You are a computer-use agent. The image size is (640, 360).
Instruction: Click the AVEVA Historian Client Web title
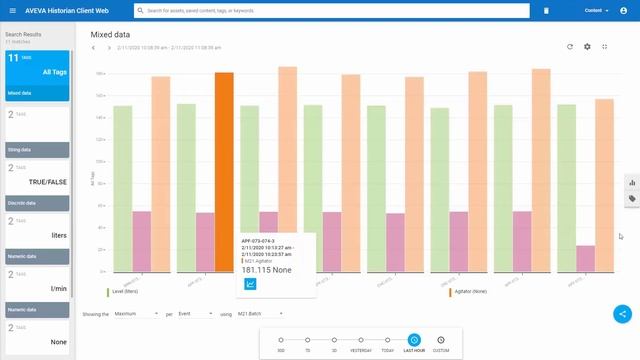point(67,11)
